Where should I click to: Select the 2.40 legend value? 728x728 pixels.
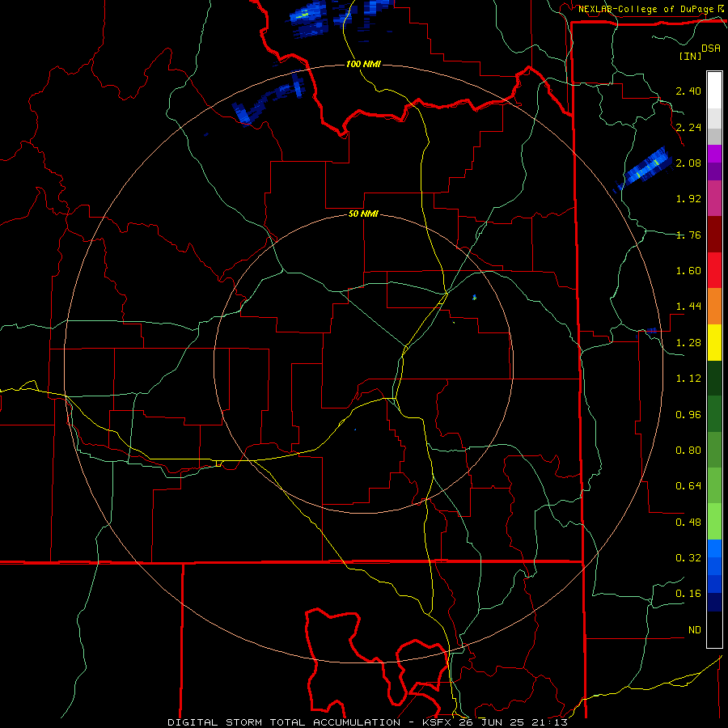point(688,91)
